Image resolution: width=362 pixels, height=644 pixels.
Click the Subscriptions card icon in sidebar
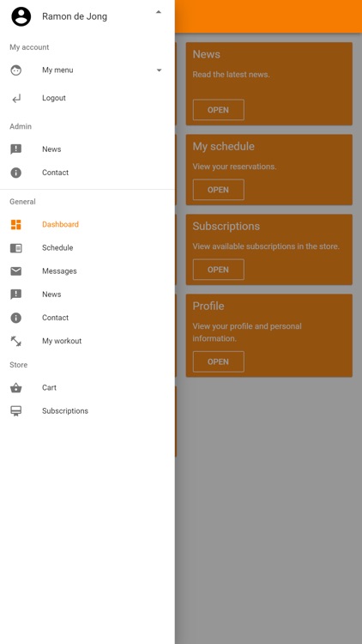coord(16,411)
